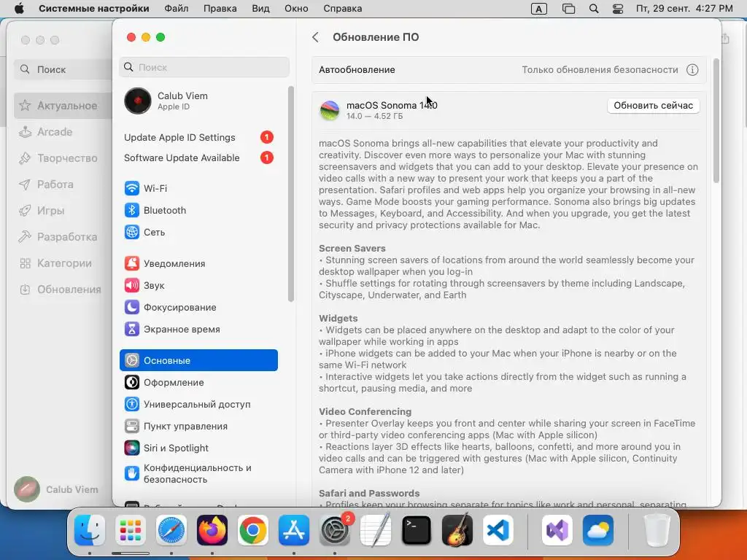Open Spotlight search in menu bar
747x560 pixels.
(594, 9)
